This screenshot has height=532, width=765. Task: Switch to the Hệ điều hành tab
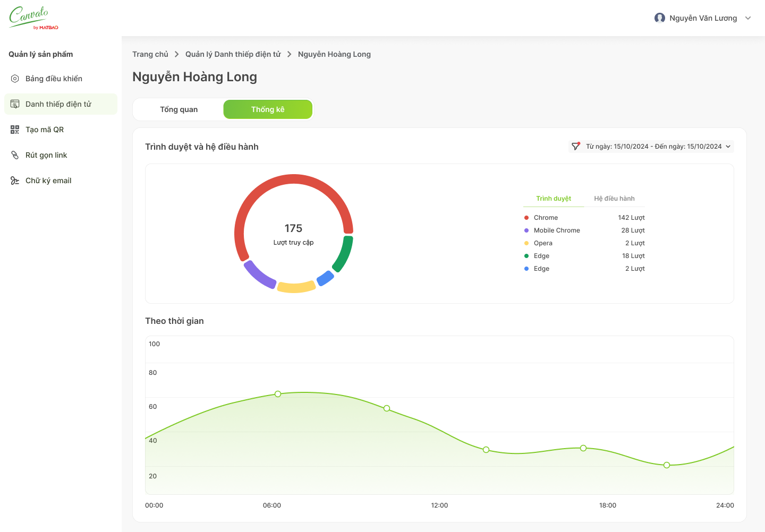click(614, 199)
